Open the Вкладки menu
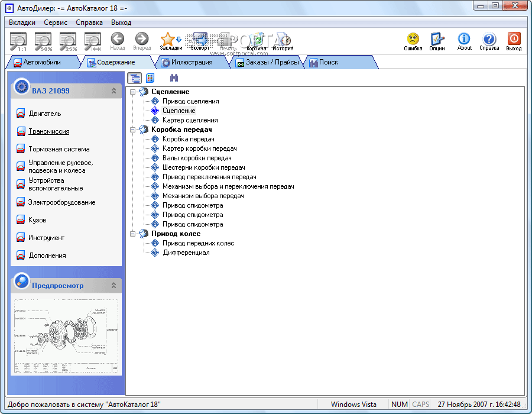This screenshot has width=532, height=414. coord(22,22)
